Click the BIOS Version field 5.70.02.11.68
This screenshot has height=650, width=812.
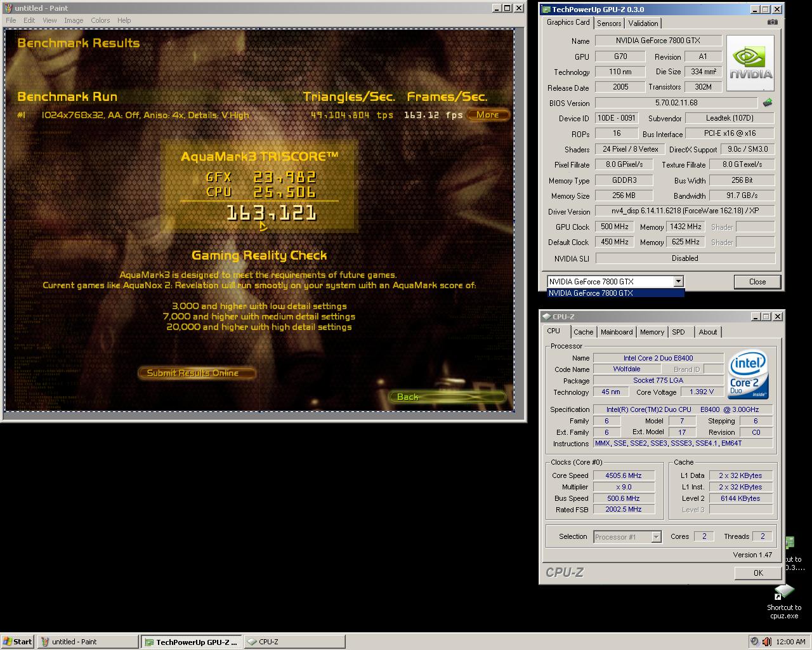(x=676, y=103)
